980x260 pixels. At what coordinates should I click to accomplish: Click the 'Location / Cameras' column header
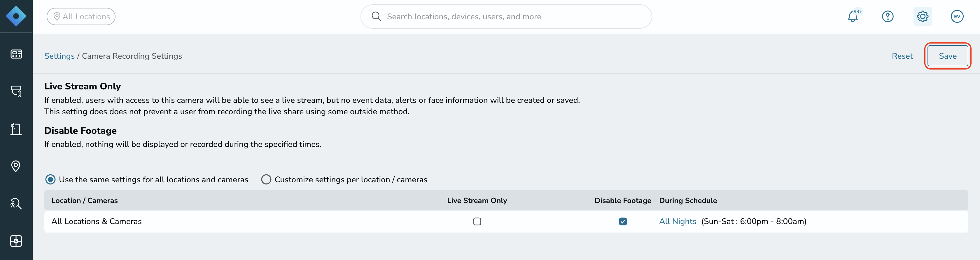(85, 200)
